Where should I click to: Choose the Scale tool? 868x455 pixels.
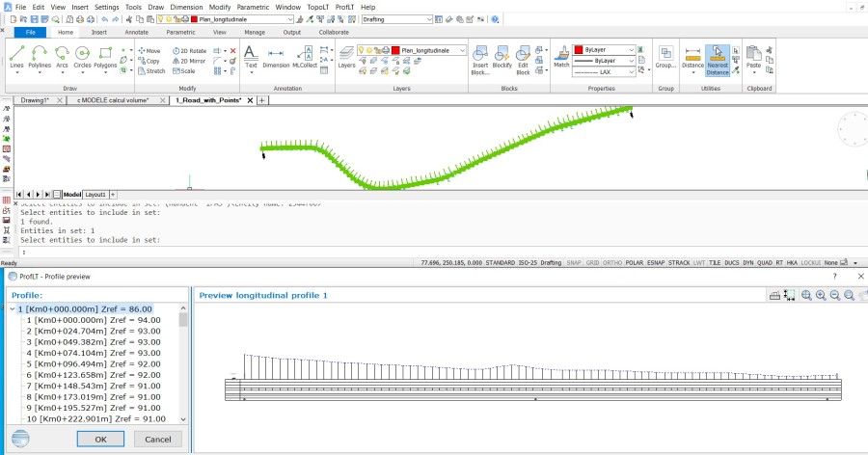point(184,70)
